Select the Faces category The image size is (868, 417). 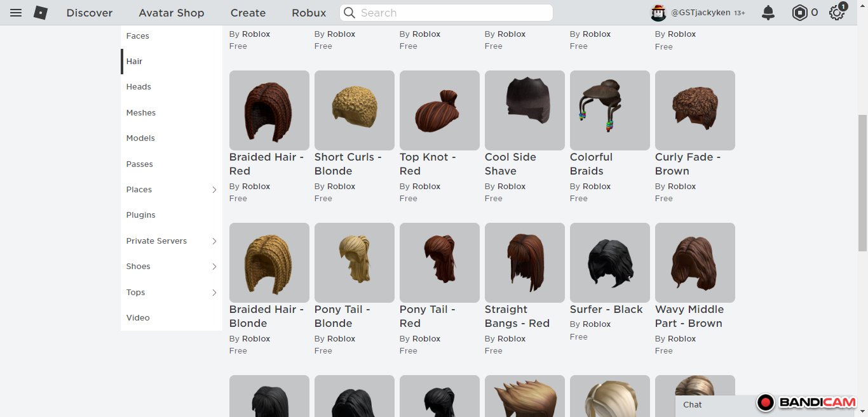pos(138,36)
